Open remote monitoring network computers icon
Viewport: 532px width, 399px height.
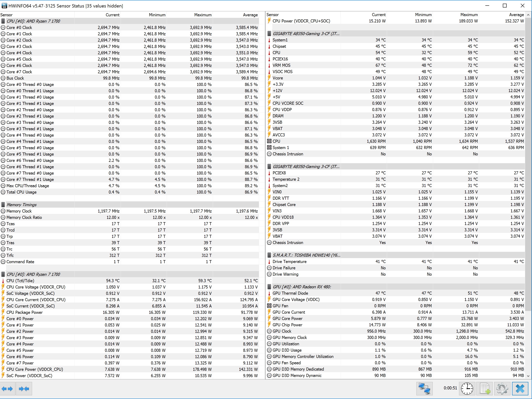click(424, 388)
